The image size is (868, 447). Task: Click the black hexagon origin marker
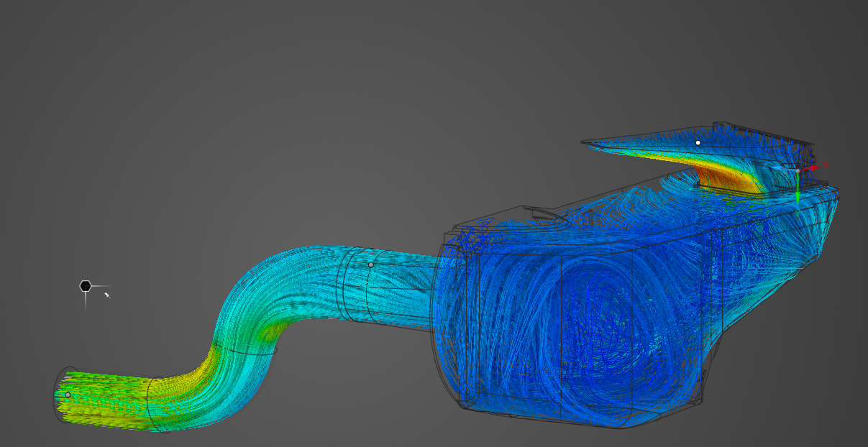coord(86,286)
